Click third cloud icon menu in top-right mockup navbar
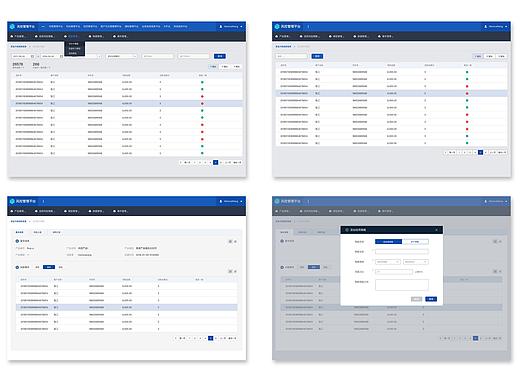This screenshot has height=390, width=520. 336,36
